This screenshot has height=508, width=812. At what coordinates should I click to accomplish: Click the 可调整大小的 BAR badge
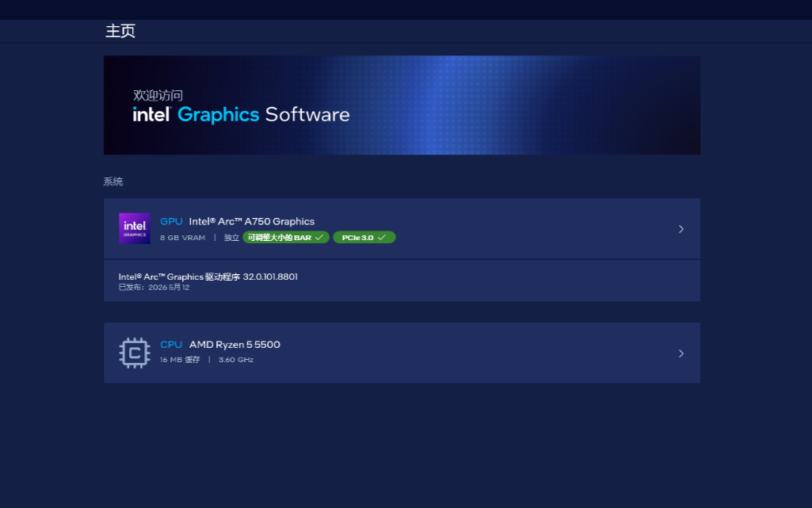pyautogui.click(x=286, y=237)
